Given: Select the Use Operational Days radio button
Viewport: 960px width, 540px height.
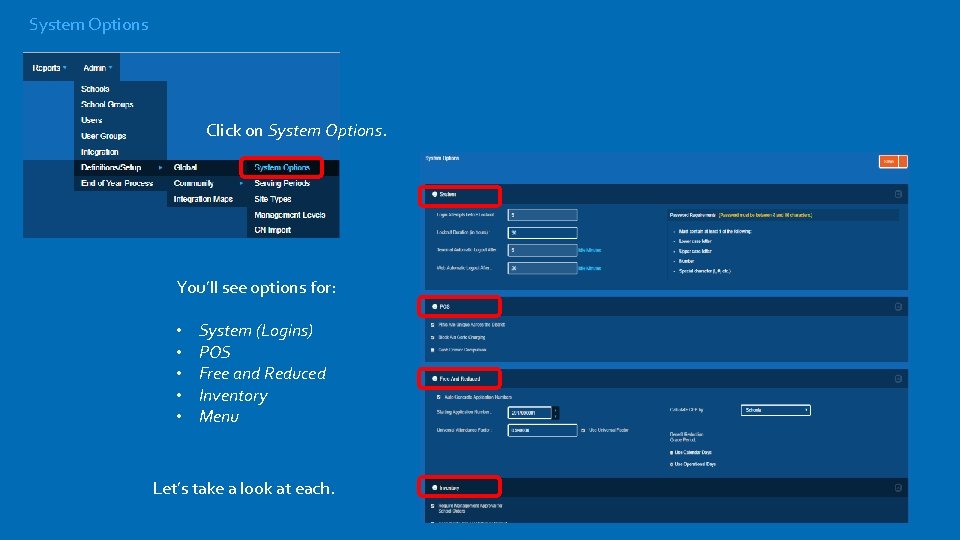Looking at the screenshot, I should point(672,465).
